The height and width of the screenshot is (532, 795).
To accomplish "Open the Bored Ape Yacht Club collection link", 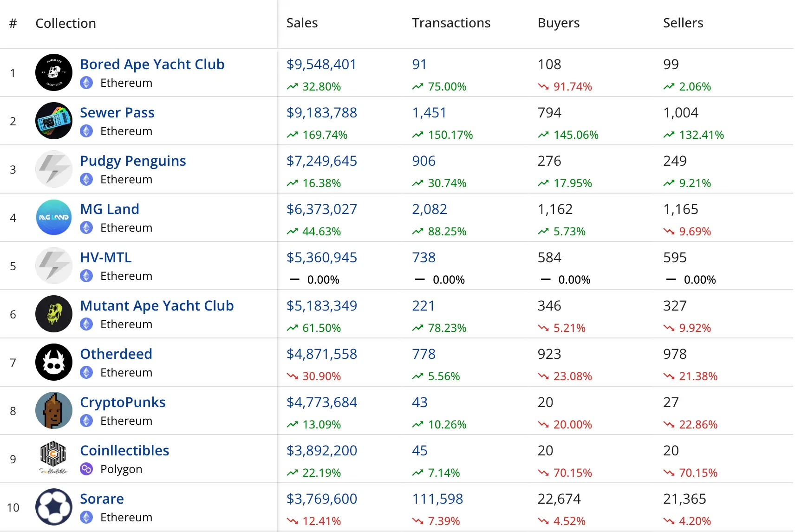I will pyautogui.click(x=152, y=64).
